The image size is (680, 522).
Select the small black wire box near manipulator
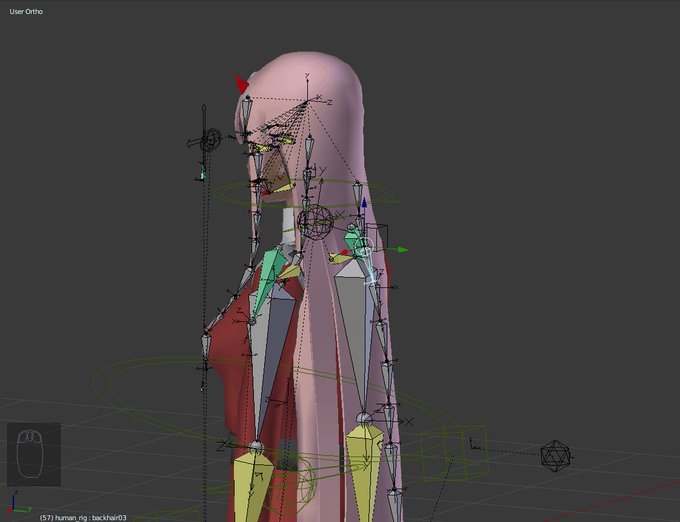377,236
